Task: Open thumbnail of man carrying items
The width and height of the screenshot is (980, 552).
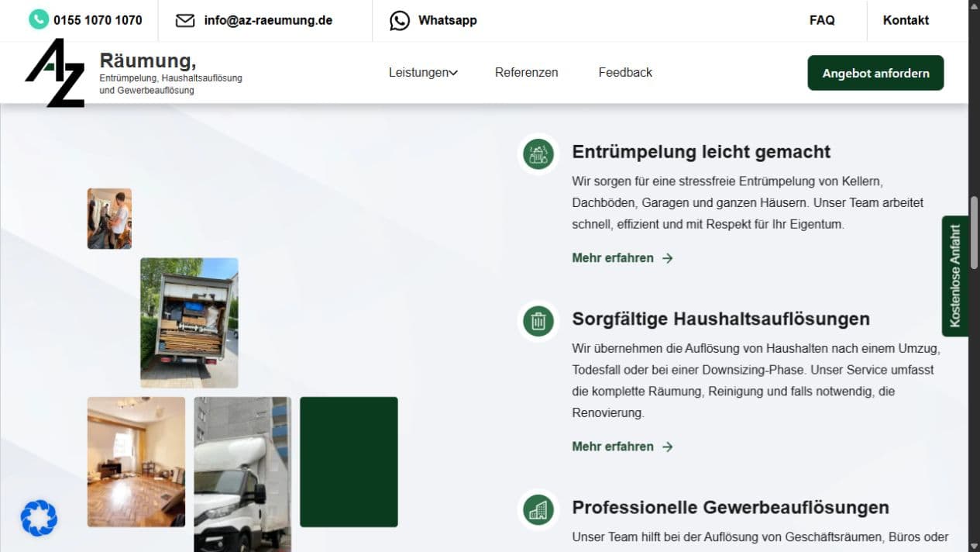Action: pyautogui.click(x=109, y=219)
